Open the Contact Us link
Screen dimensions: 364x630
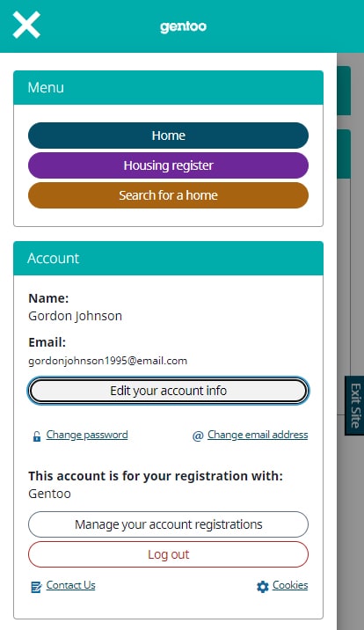point(70,585)
